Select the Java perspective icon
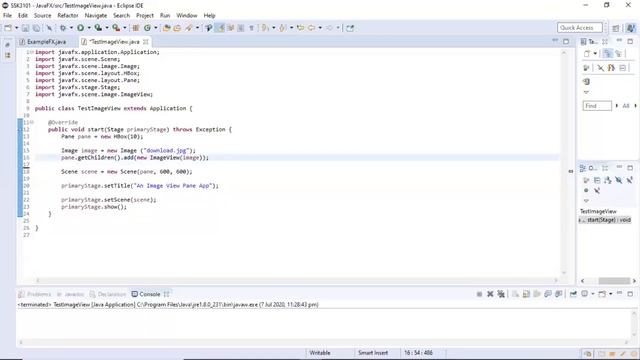Screen dimensions: 640x360 631,28
